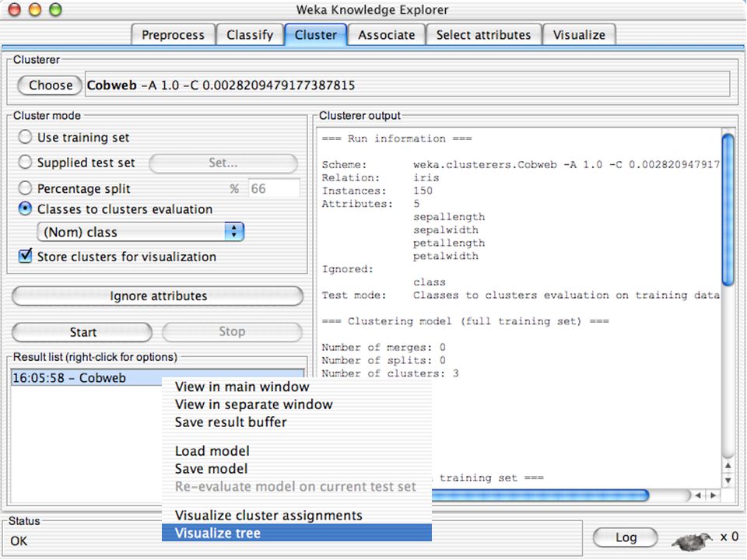Open the Log button

tap(626, 537)
